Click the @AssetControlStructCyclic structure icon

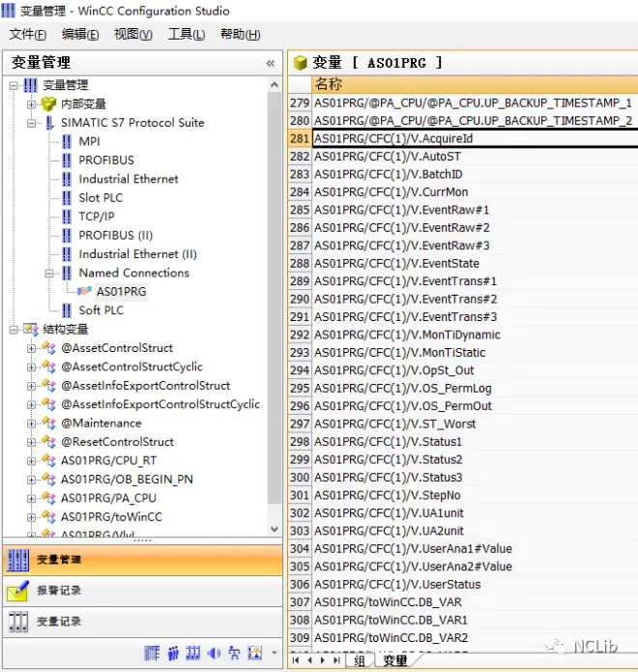(x=49, y=366)
